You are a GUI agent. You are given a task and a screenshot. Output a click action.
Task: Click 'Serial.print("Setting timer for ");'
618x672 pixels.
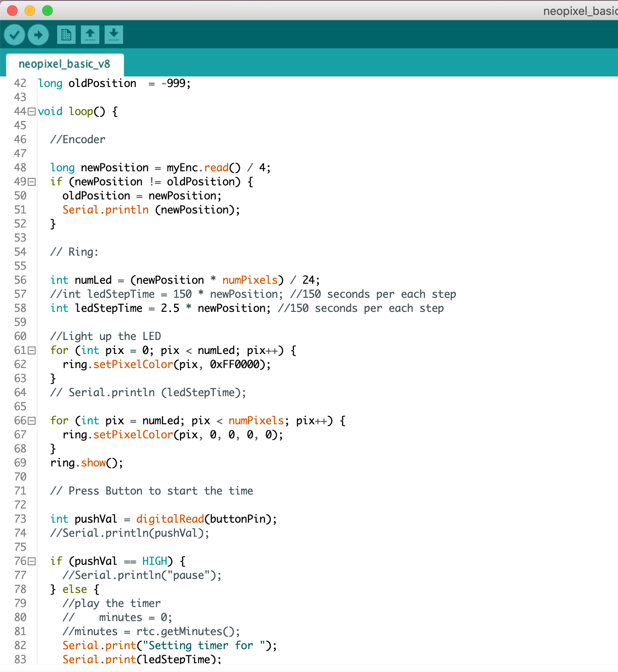(170, 646)
